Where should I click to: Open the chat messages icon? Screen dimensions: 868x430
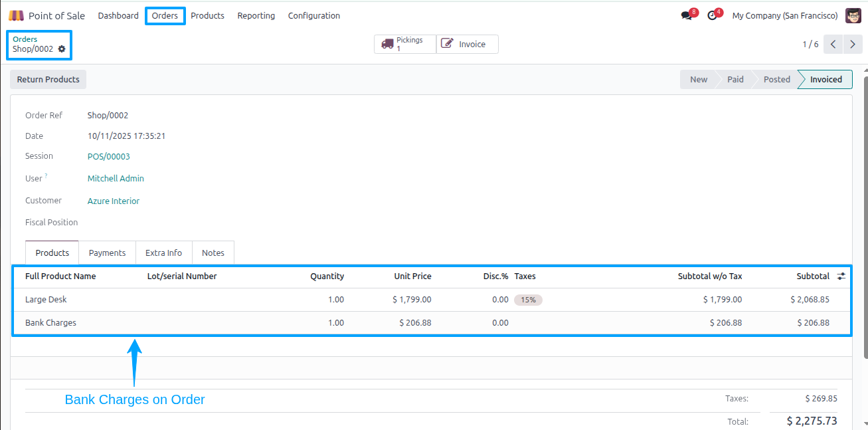click(687, 15)
